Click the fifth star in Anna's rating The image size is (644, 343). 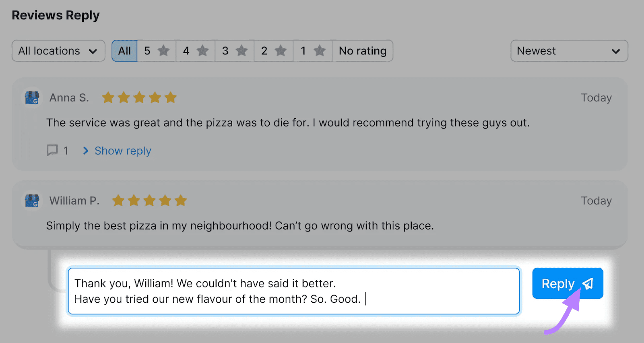click(x=171, y=97)
